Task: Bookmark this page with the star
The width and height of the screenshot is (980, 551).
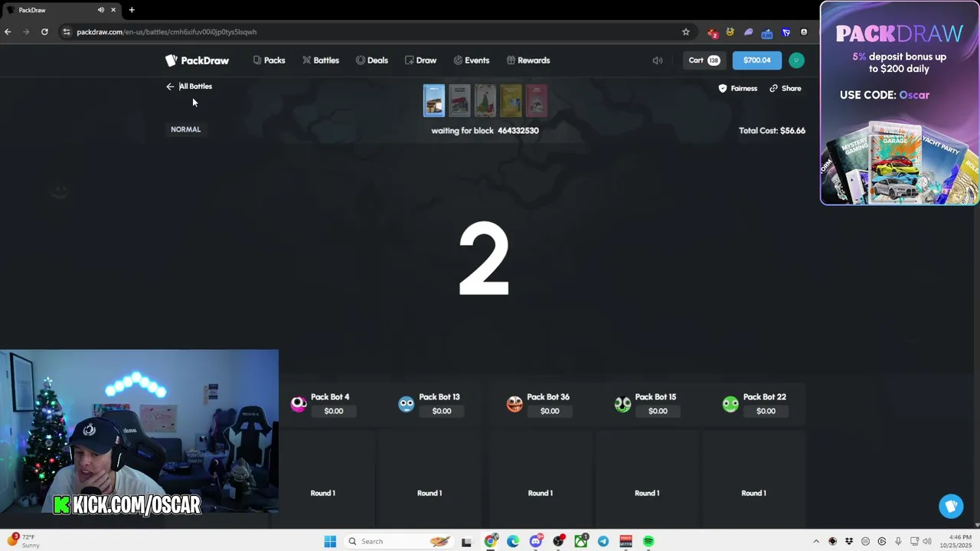Action: click(x=686, y=32)
